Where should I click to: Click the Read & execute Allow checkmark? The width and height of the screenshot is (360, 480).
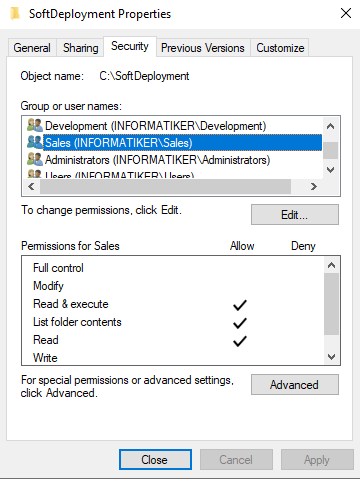240,305
